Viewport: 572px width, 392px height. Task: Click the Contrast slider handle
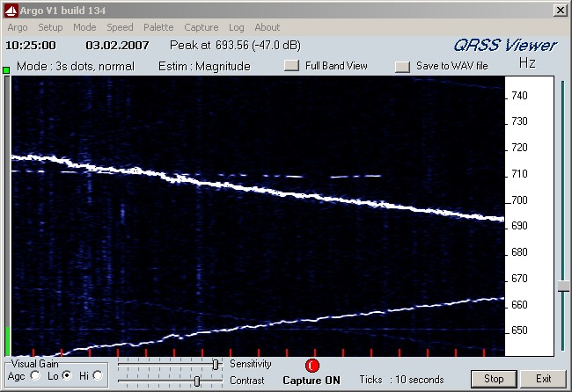click(197, 381)
